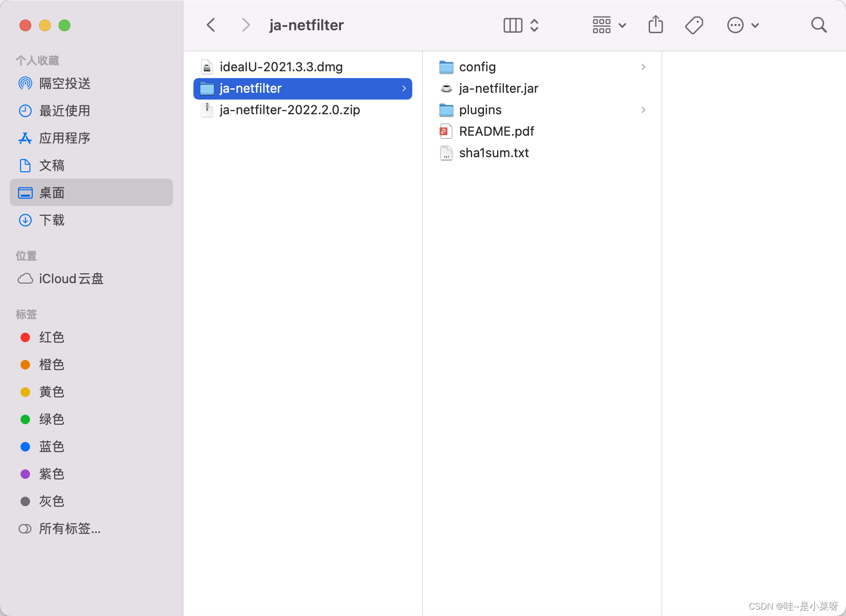Click the Java jar coffee-cup icon
The image size is (846, 616).
(446, 88)
